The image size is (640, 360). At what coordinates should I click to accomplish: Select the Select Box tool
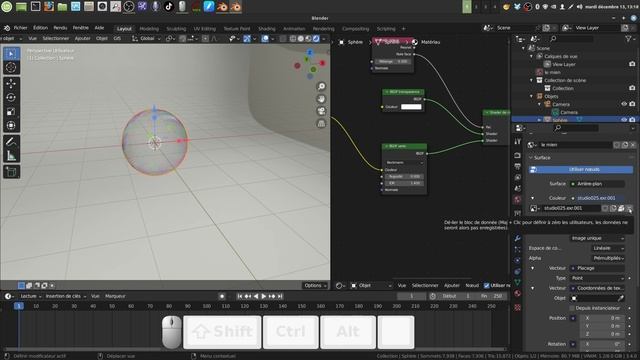[11, 54]
